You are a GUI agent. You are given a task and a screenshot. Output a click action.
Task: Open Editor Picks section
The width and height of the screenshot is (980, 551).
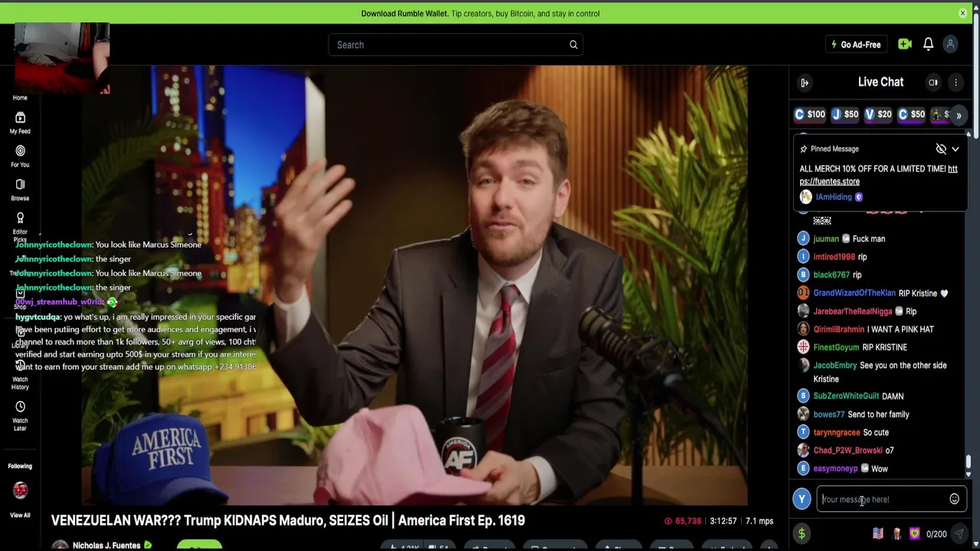pyautogui.click(x=20, y=227)
